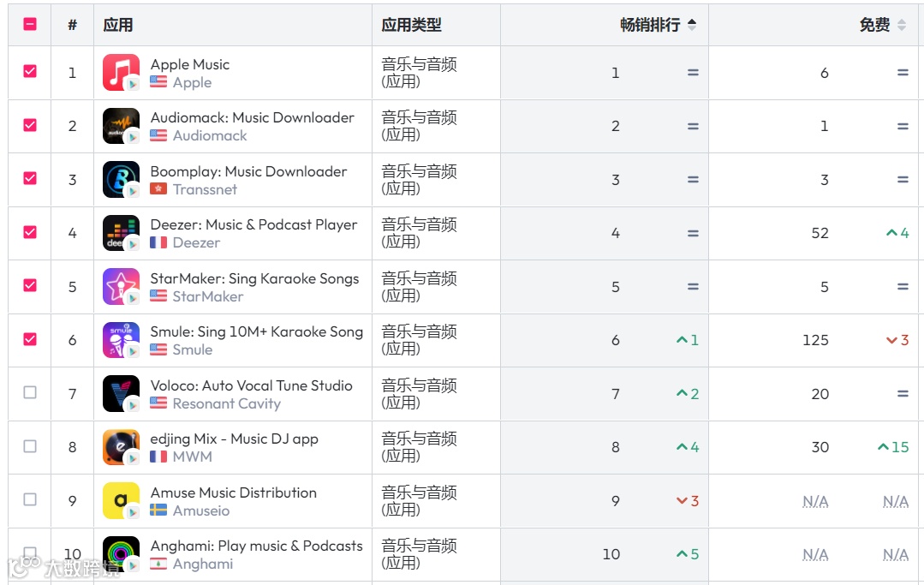924x585 pixels.
Task: Click the free rank value 125 for Smule
Action: [815, 340]
